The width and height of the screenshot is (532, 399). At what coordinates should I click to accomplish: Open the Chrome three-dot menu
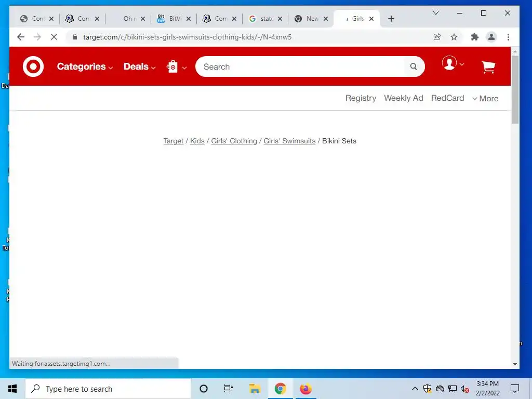click(x=508, y=37)
